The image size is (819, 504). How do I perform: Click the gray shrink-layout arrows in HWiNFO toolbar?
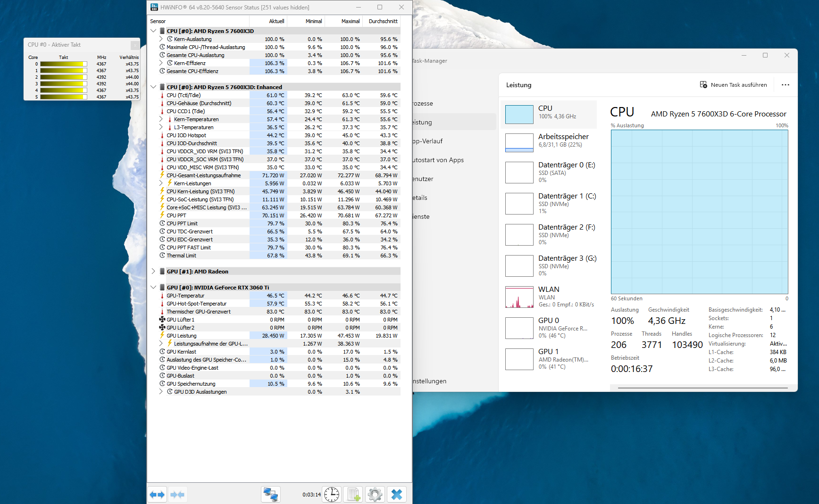click(177, 495)
